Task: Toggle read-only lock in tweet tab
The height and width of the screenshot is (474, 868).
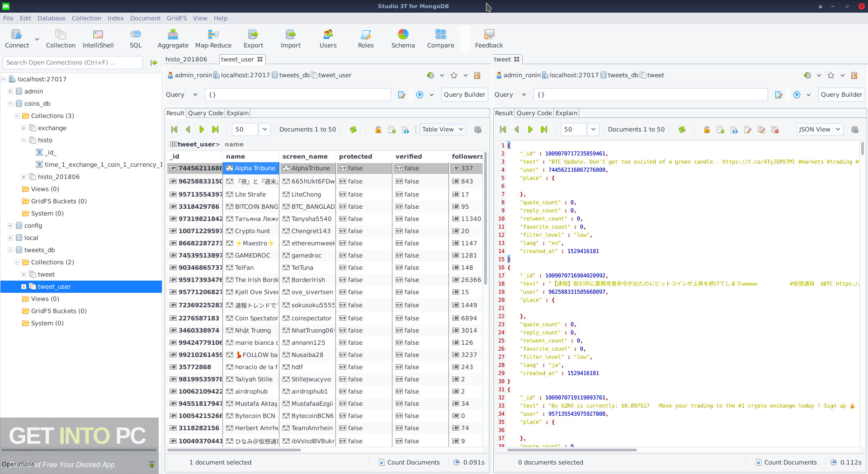Action: click(707, 130)
